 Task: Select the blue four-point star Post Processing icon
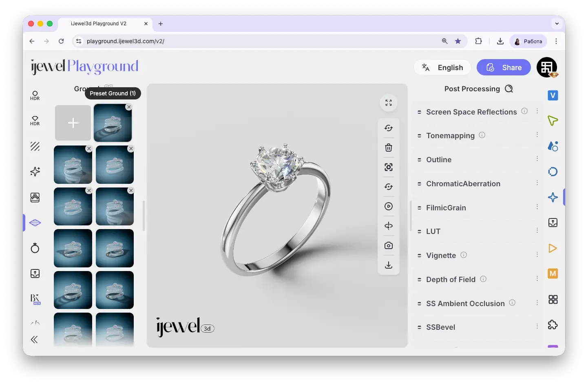click(553, 197)
